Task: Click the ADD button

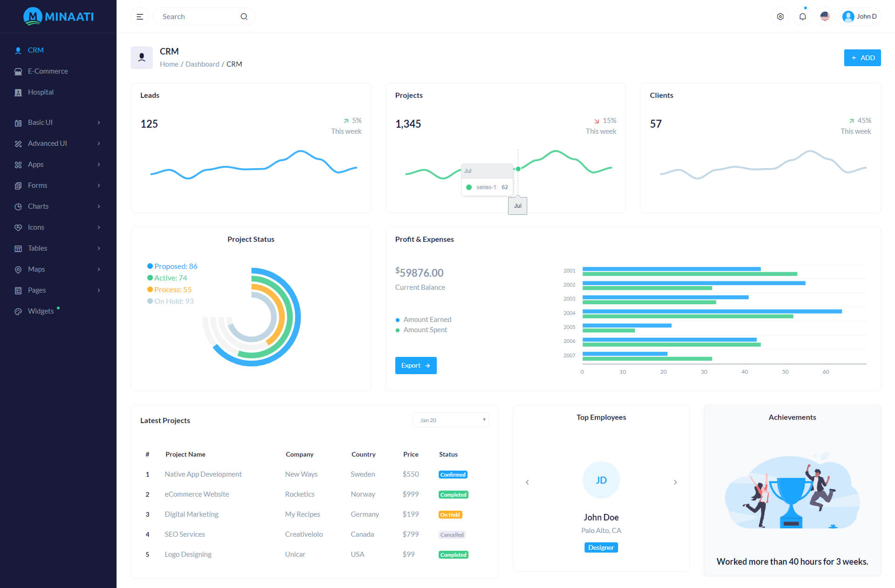Action: (x=862, y=58)
